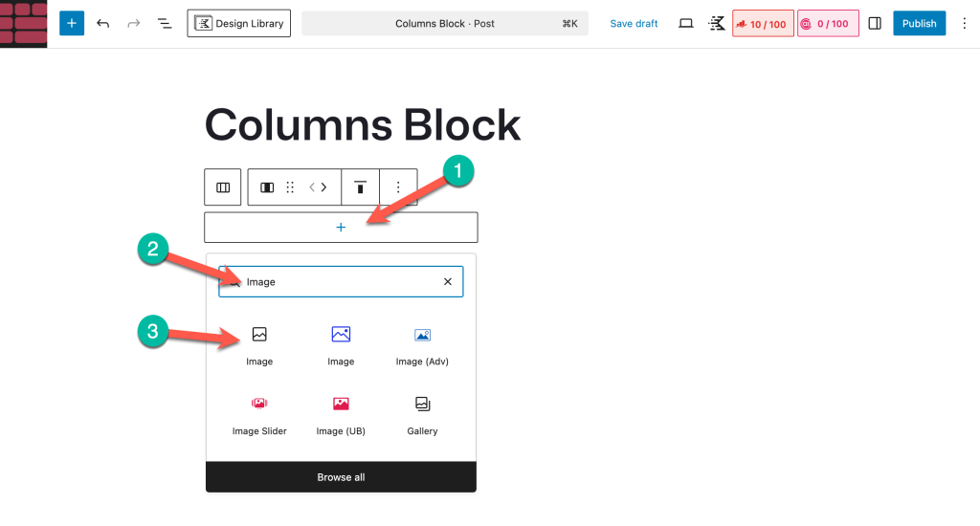The image size is (980, 526).
Task: Select the parent Columns block icon
Action: tap(223, 187)
